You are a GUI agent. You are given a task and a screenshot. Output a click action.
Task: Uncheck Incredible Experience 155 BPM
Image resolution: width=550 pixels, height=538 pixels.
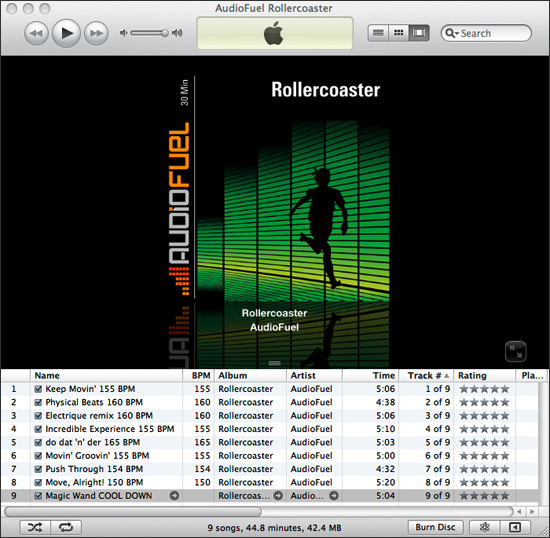click(x=38, y=429)
